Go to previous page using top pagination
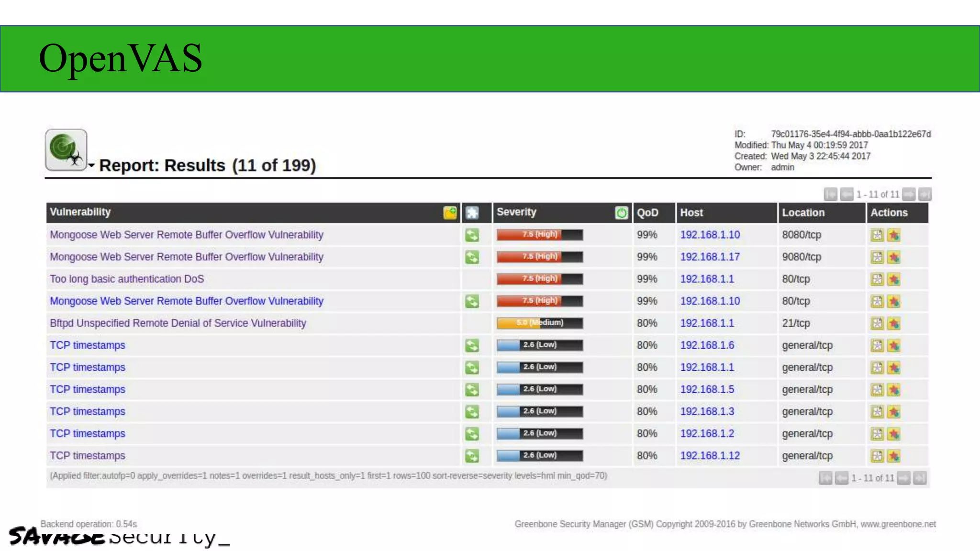 click(846, 194)
